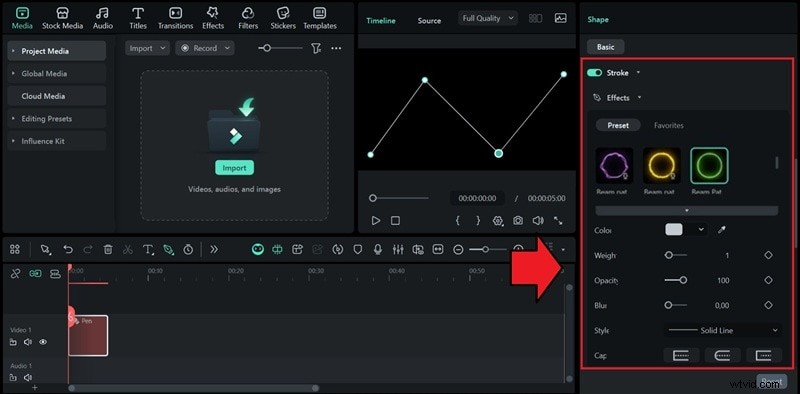Switch to the Titles tab
Screen dimensions: 800x394
pos(138,18)
